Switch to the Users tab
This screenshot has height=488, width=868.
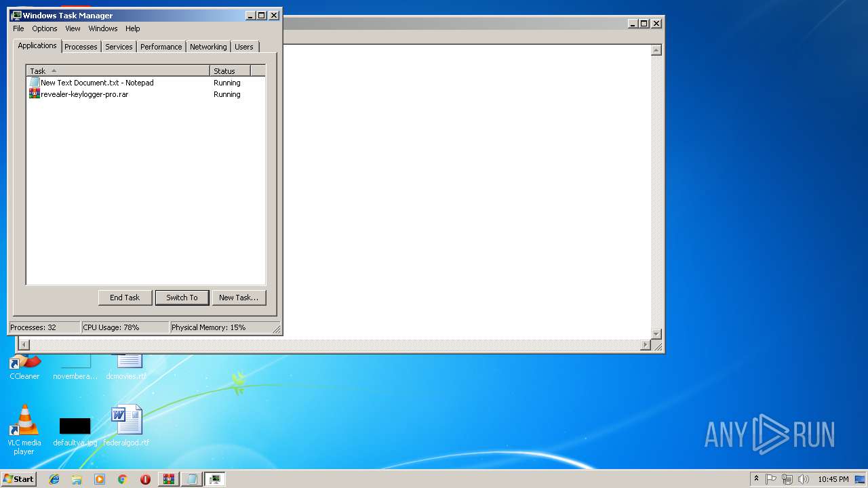pyautogui.click(x=244, y=47)
